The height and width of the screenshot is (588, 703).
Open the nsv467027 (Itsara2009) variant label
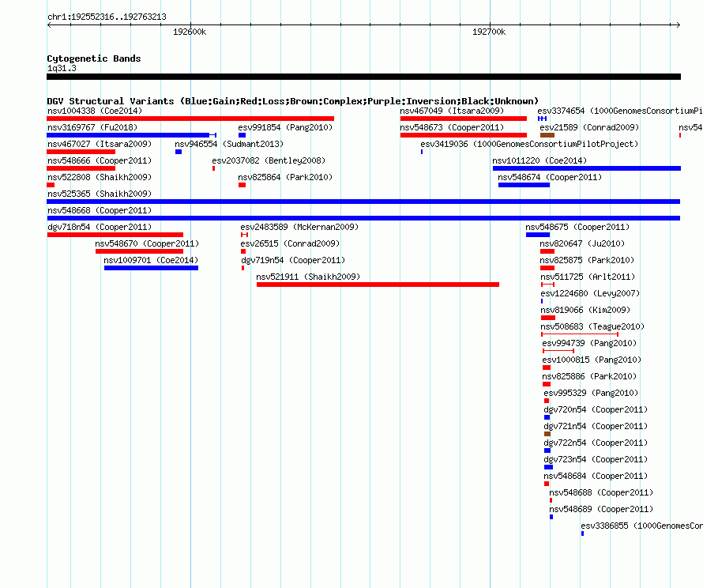pos(100,144)
